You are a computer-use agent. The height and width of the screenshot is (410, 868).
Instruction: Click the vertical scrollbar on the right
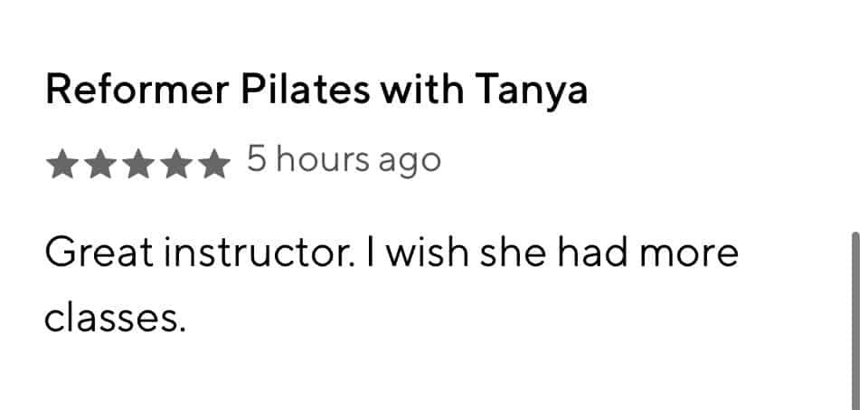pos(855,317)
